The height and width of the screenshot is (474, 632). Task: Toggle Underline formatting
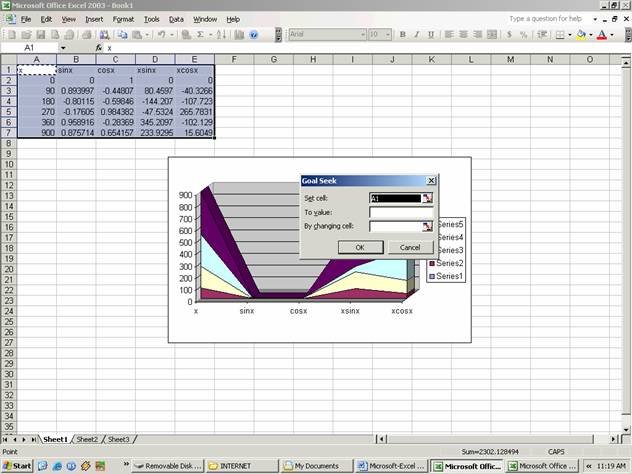tap(431, 35)
